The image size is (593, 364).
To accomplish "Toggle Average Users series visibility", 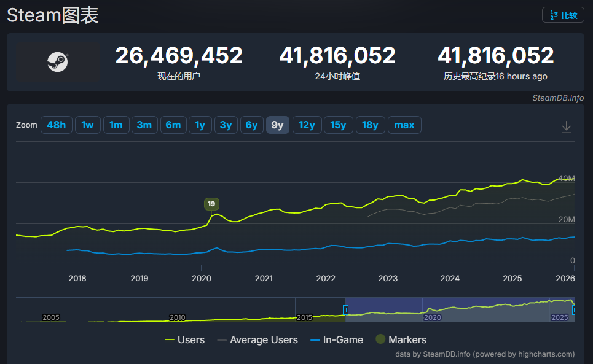I will pyautogui.click(x=256, y=339).
